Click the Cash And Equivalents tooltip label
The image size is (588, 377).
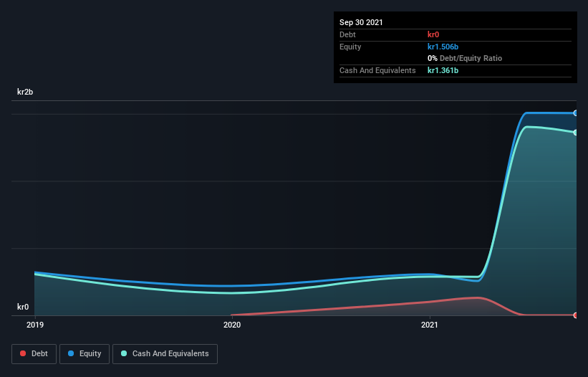coord(377,70)
